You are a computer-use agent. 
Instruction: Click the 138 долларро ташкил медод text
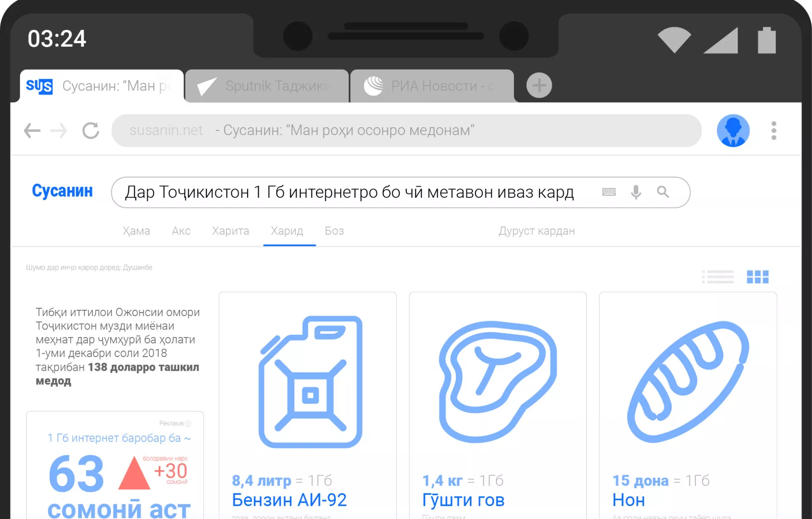117,374
